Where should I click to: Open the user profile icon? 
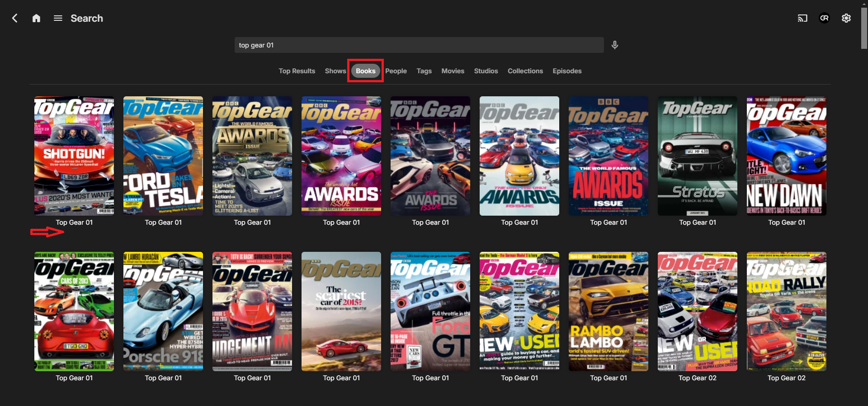[x=824, y=18]
